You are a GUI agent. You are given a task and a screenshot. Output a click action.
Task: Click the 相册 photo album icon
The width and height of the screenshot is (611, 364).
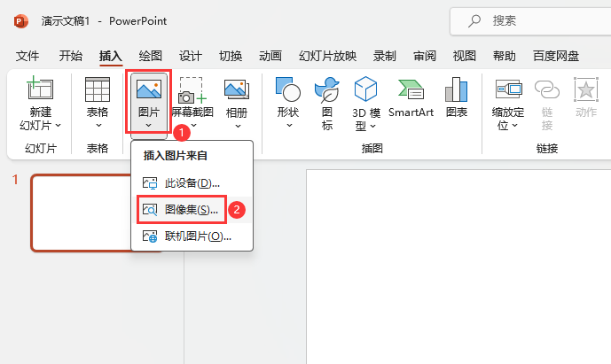[x=237, y=89]
